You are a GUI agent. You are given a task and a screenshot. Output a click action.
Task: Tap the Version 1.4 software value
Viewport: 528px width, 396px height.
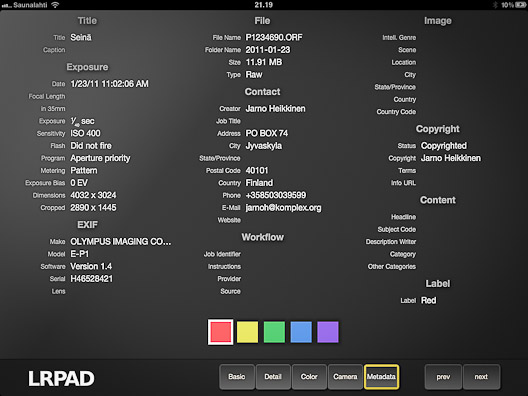[x=91, y=266]
